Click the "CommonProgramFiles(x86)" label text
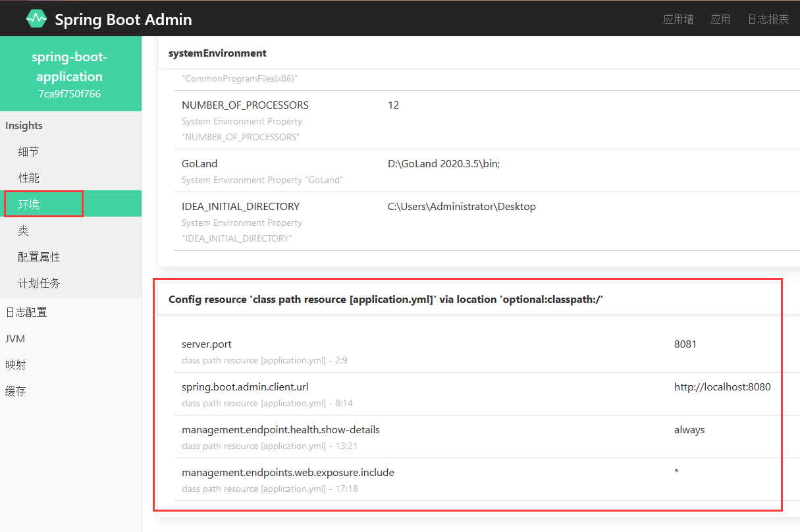This screenshot has width=800, height=532. (240, 79)
